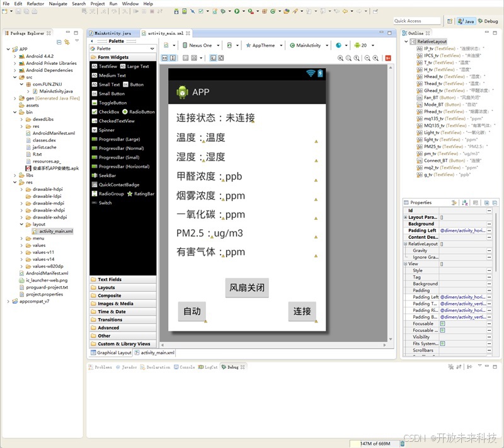The width and height of the screenshot is (504, 448).
Task: Select the RatingBar widget in the palette
Action: (x=140, y=194)
